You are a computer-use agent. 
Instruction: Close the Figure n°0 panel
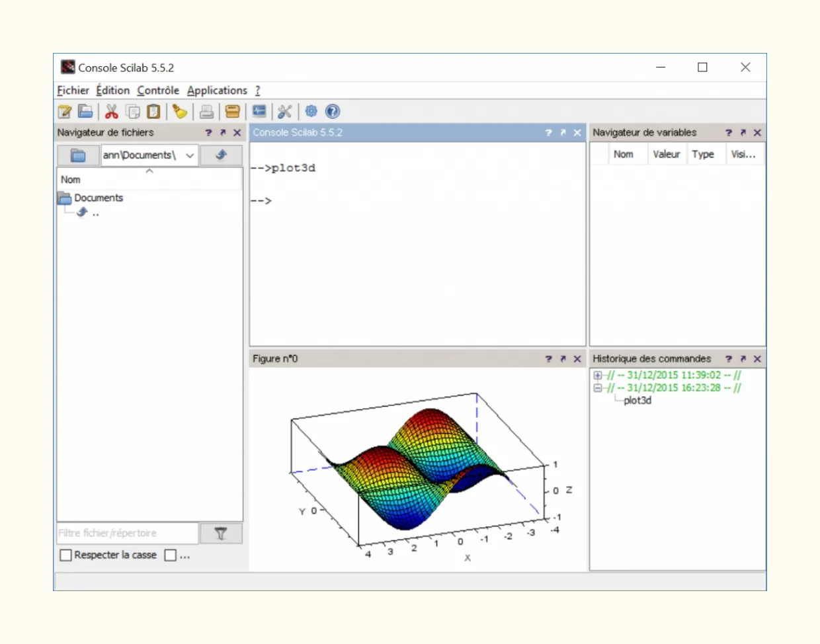point(577,359)
